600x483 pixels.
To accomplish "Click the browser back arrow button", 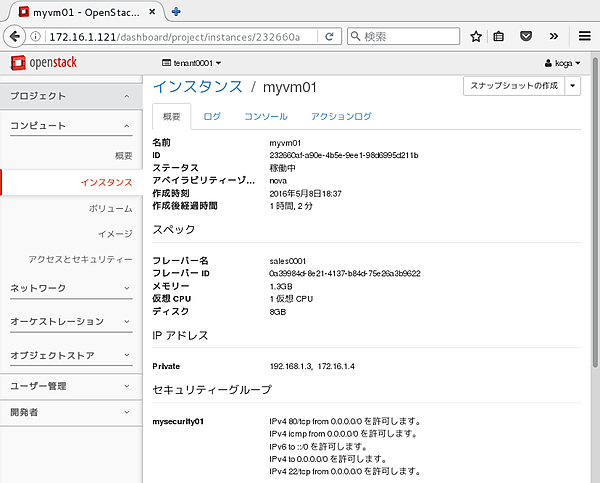I will 13,36.
